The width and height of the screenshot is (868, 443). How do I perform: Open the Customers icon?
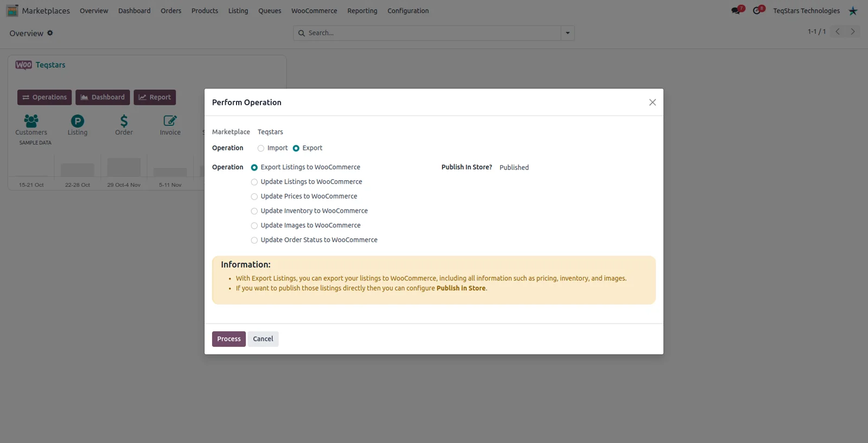(x=31, y=121)
